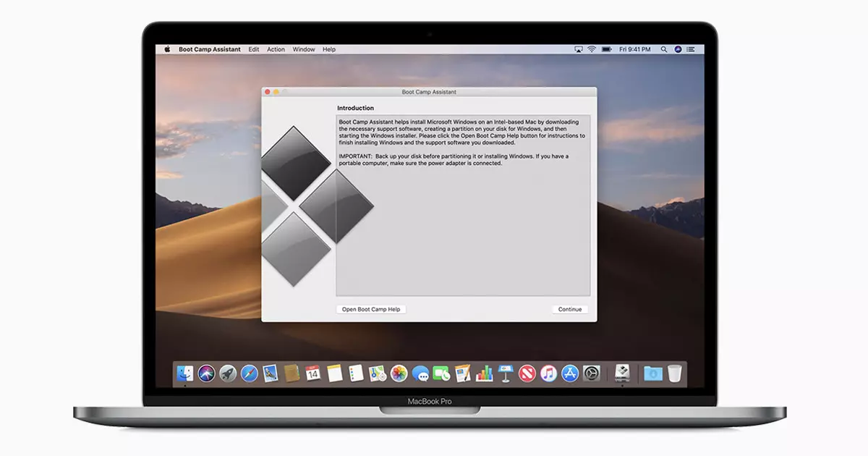Image resolution: width=868 pixels, height=456 pixels.
Task: Launch iTunes from the dock
Action: point(548,373)
